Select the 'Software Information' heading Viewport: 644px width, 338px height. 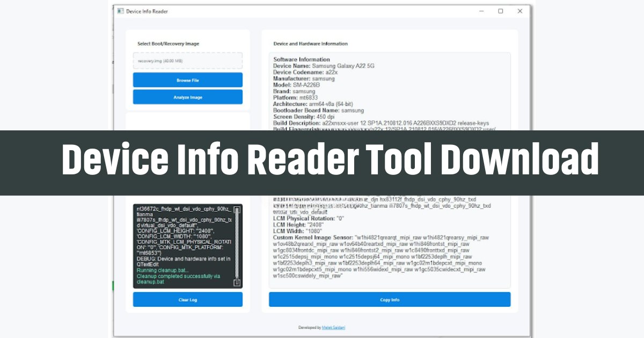point(302,59)
